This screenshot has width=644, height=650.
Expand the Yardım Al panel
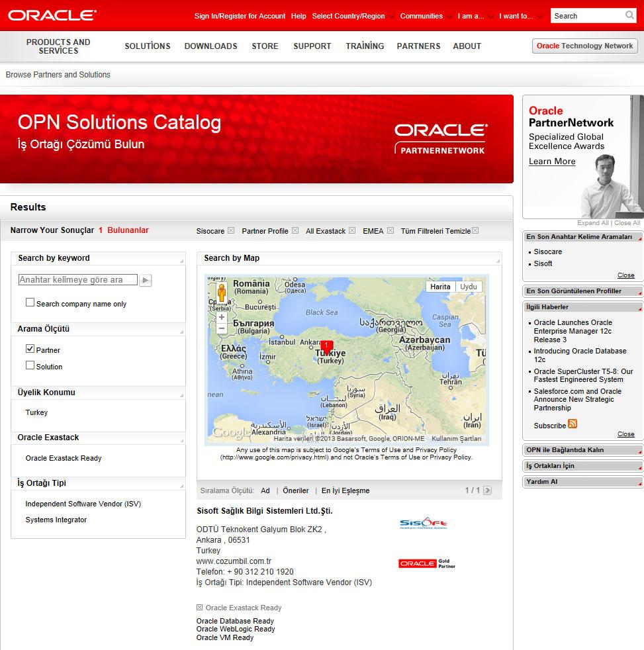[582, 482]
